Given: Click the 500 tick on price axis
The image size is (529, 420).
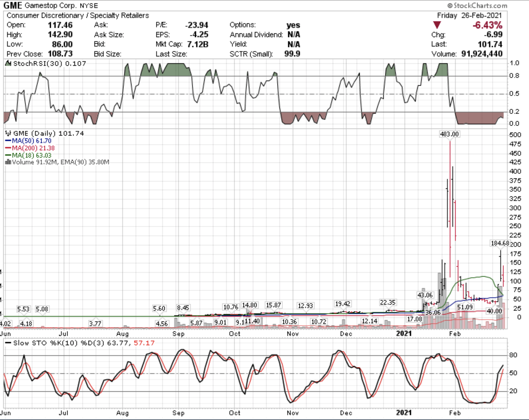Looking at the screenshot, I should tap(515, 135).
